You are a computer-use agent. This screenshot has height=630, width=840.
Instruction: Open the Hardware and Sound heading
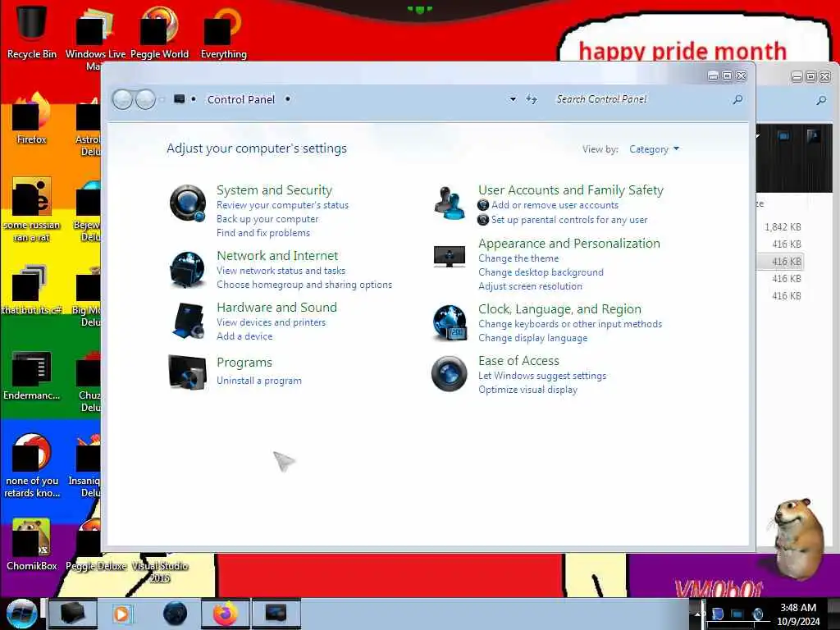[277, 307]
